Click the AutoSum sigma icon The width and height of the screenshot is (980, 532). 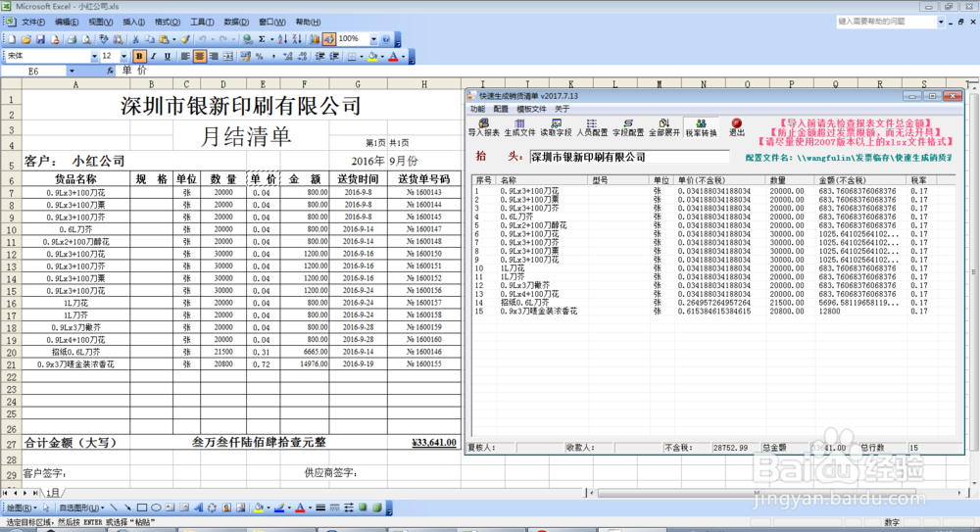(x=262, y=39)
